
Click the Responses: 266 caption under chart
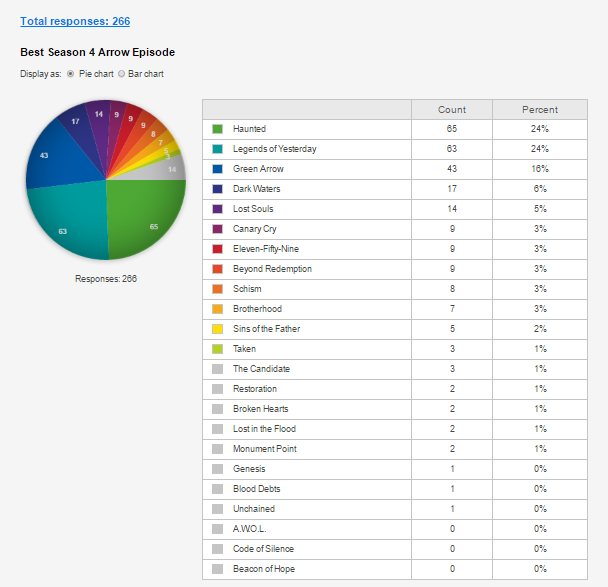[x=106, y=279]
